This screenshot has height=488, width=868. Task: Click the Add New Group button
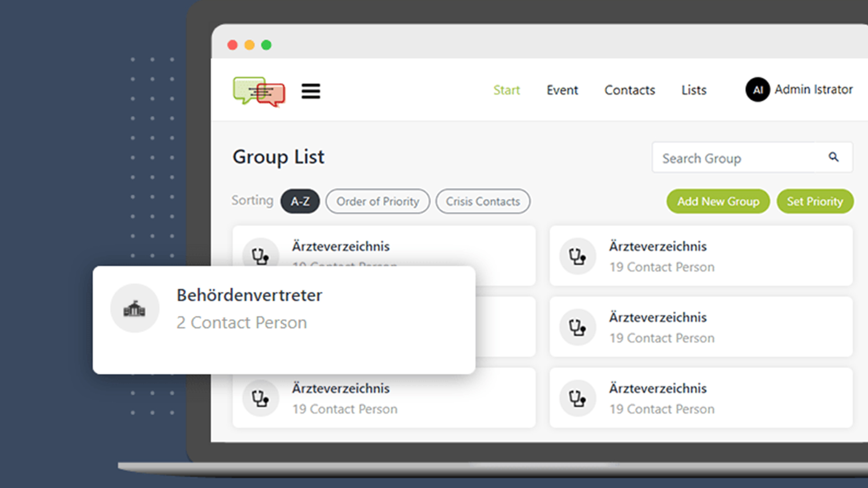[x=718, y=202]
